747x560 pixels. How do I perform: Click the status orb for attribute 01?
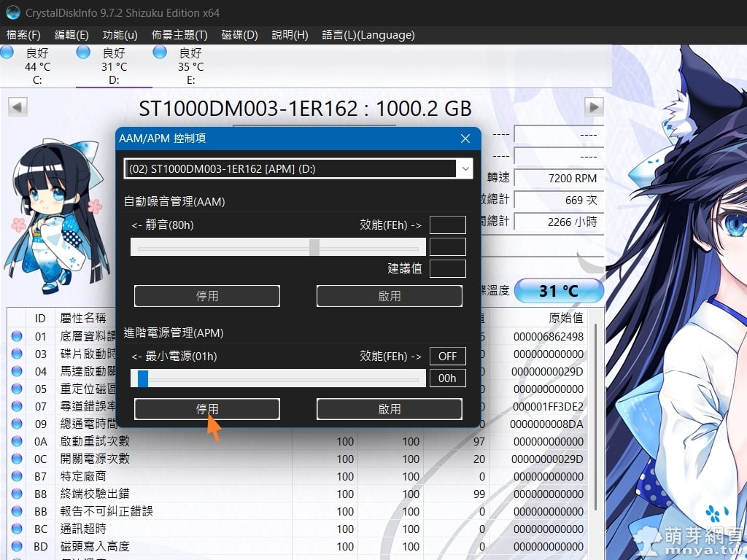click(x=17, y=337)
